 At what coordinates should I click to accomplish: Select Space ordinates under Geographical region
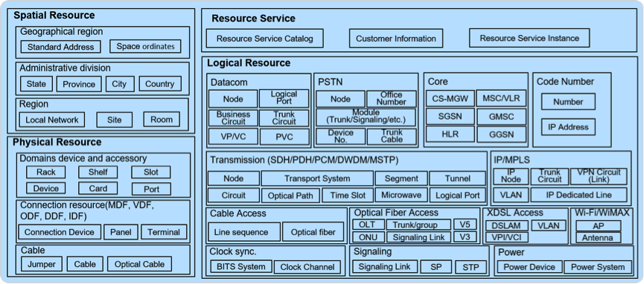[145, 46]
